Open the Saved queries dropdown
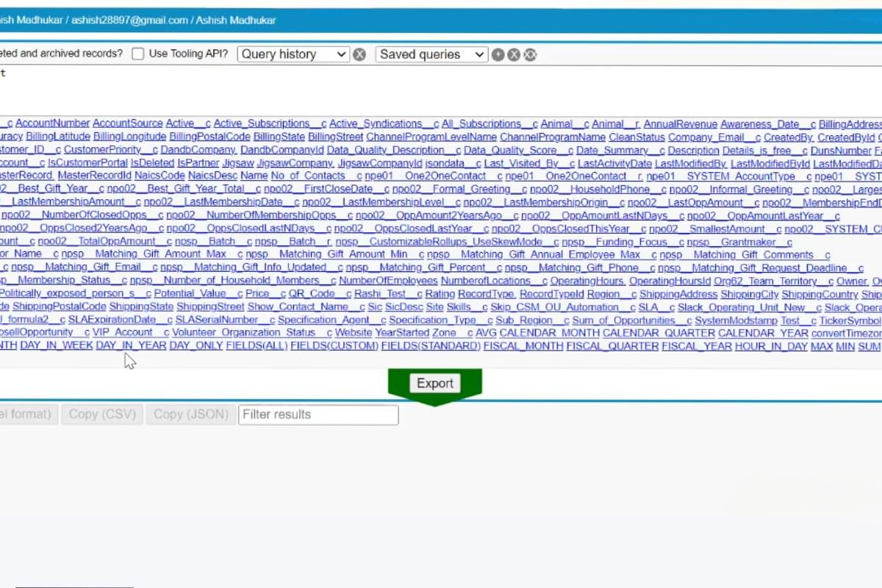The image size is (882, 588). 431,54
